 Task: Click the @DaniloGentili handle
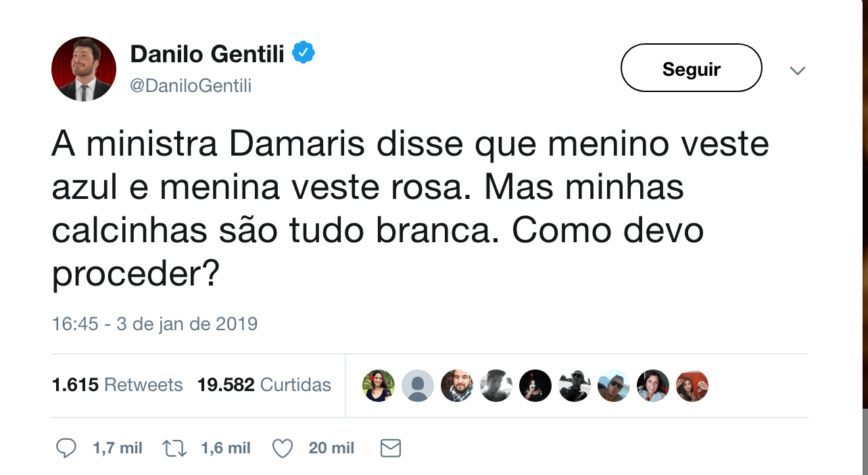click(191, 86)
